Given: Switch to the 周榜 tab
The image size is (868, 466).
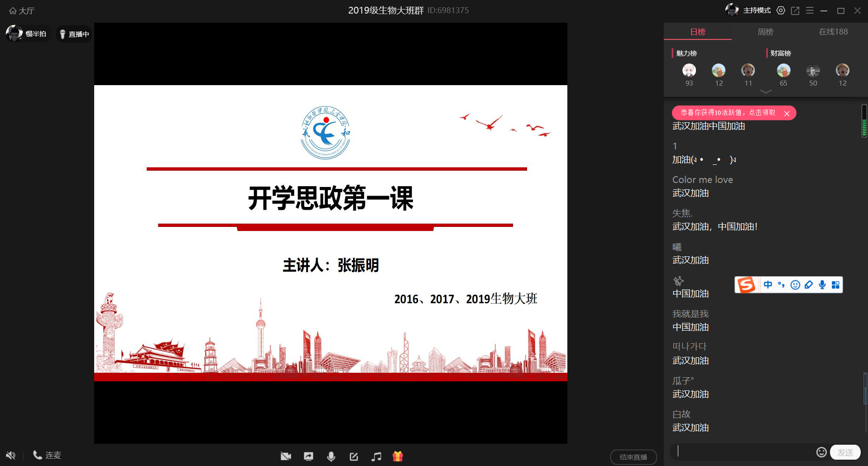Looking at the screenshot, I should pos(765,32).
